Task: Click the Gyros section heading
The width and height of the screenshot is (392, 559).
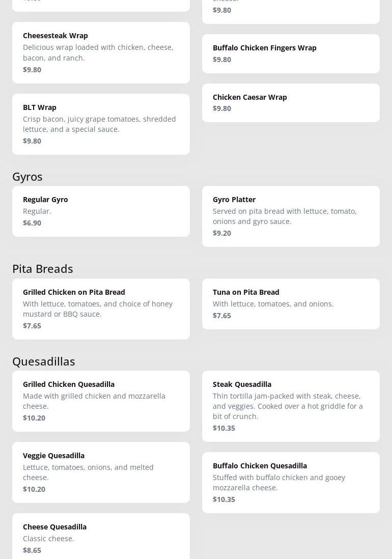Action: pos(27,177)
